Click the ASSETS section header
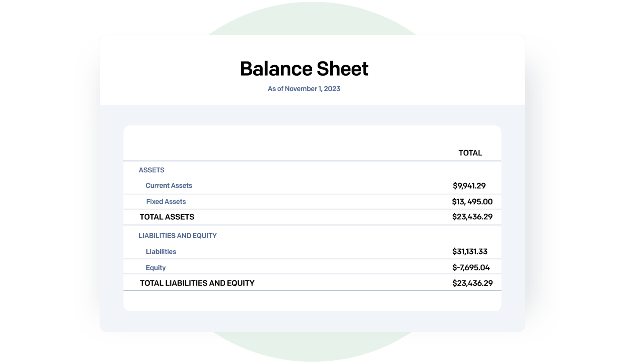Image resolution: width=642 pixels, height=364 pixels. (151, 170)
